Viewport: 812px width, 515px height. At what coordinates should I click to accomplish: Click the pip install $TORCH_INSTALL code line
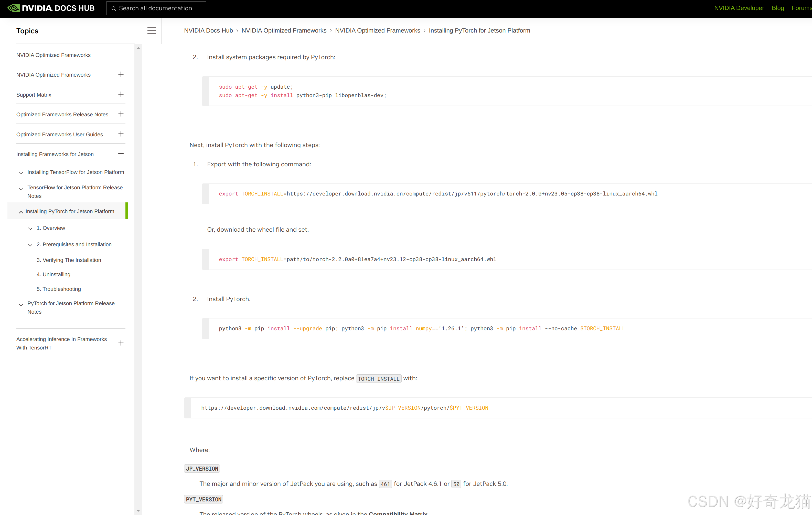click(422, 328)
